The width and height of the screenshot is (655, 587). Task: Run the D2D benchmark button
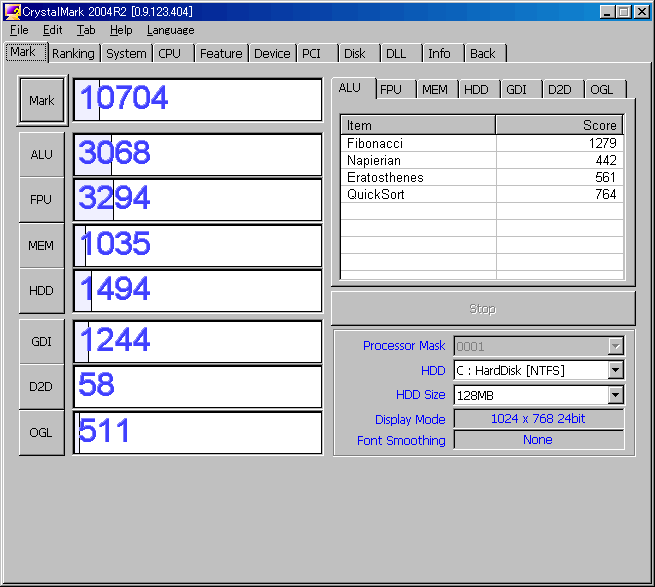(42, 387)
